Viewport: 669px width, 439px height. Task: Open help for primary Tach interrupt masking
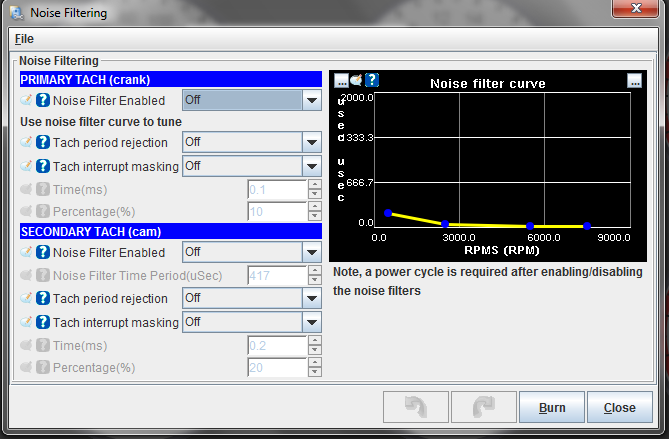[x=43, y=166]
